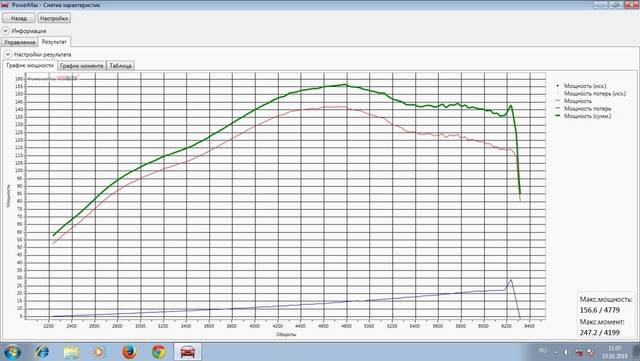Open Windows Explorer folder icon
The width and height of the screenshot is (640, 361).
point(71,352)
